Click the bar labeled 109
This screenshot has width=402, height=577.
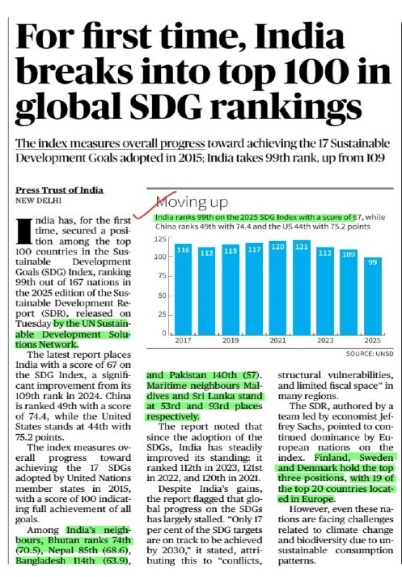349,292
